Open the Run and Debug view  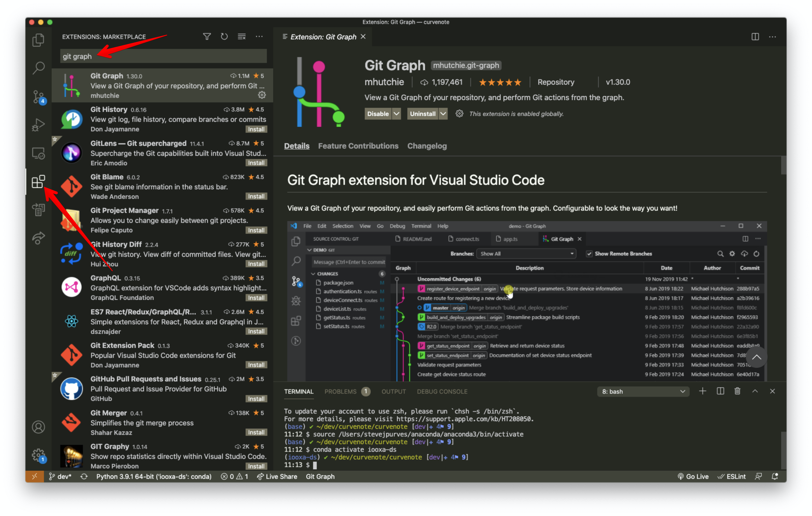(39, 125)
